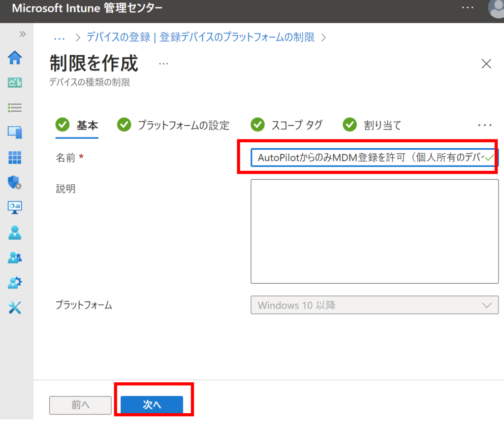
Task: Open All services list icon
Action: click(15, 107)
